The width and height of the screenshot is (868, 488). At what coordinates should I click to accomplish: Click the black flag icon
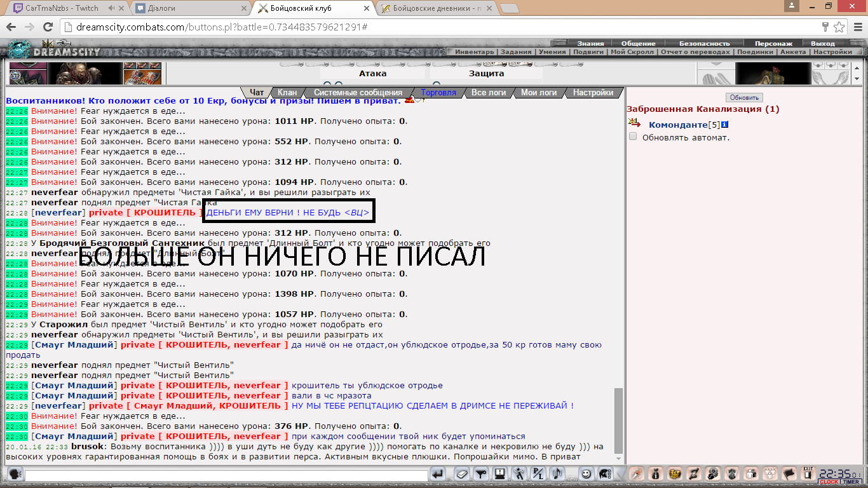pyautogui.click(x=789, y=473)
